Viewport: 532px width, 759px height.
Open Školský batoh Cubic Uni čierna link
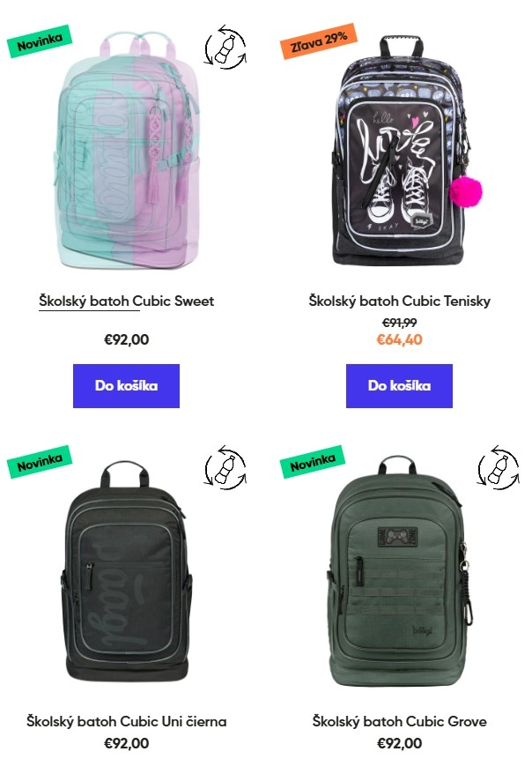(x=126, y=721)
